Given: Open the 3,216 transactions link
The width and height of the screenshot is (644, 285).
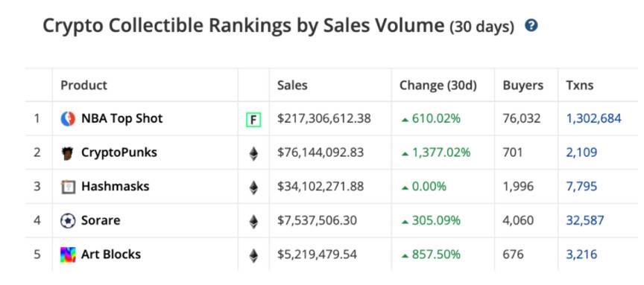Looking at the screenshot, I should click(581, 254).
